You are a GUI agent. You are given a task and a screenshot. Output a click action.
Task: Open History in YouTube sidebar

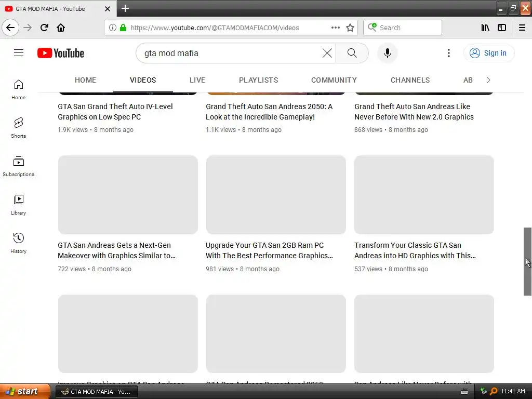click(x=18, y=243)
